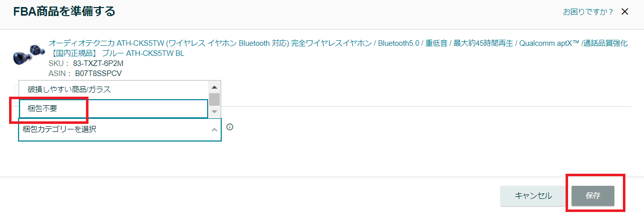Click the option list scrollbar thumb
The width and height of the screenshot is (644, 214).
pos(214,99)
